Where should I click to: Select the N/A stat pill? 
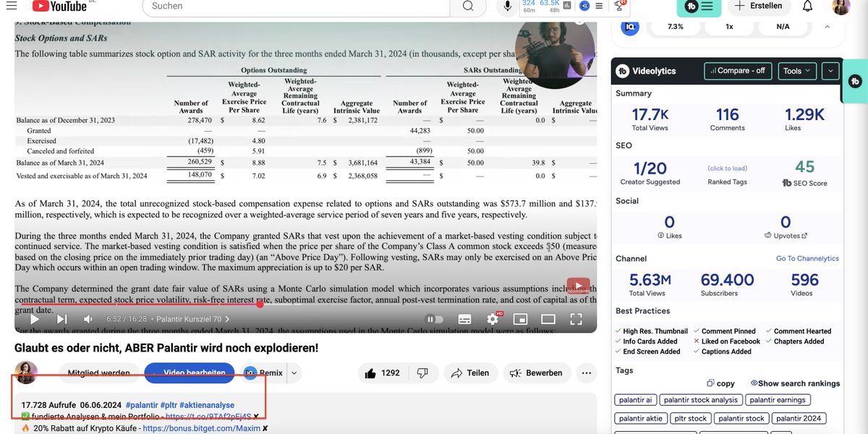tap(783, 26)
